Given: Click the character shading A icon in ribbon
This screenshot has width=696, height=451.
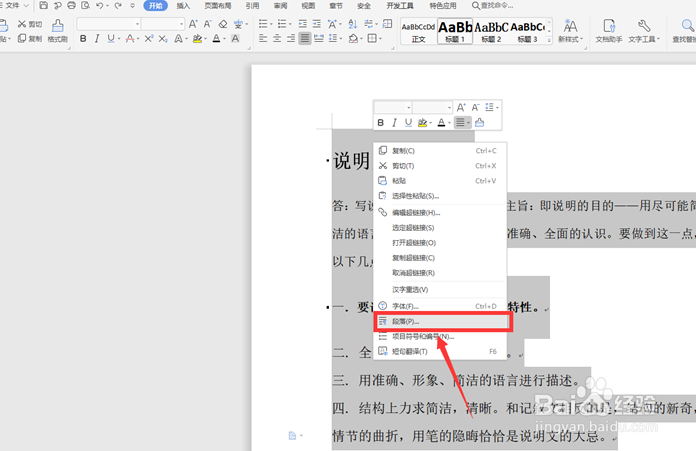Looking at the screenshot, I should point(235,39).
